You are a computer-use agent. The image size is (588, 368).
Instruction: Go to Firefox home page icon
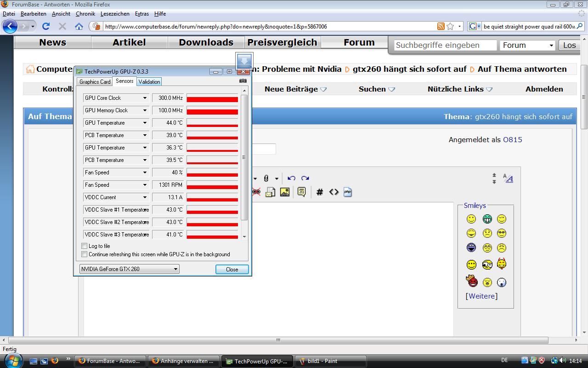click(x=79, y=26)
